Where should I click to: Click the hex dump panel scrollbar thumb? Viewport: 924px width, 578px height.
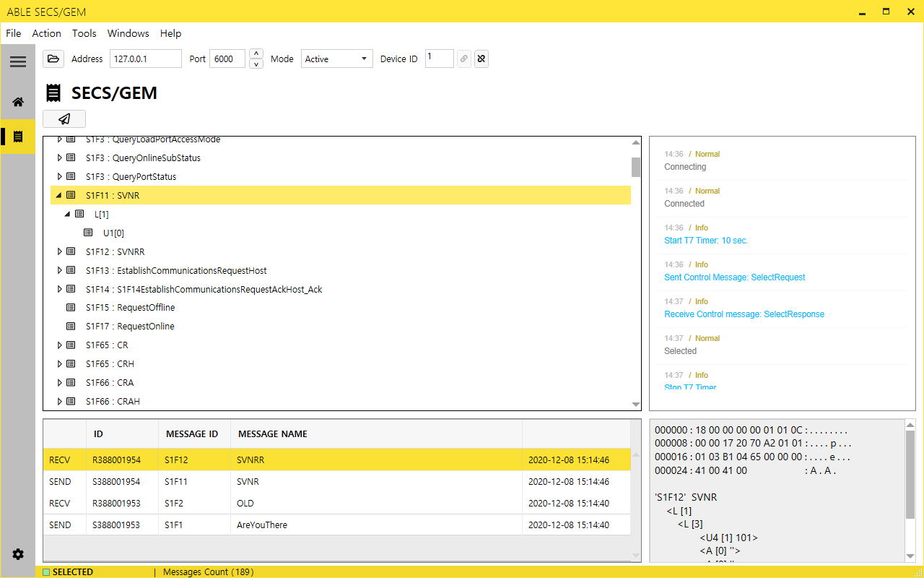(910, 474)
